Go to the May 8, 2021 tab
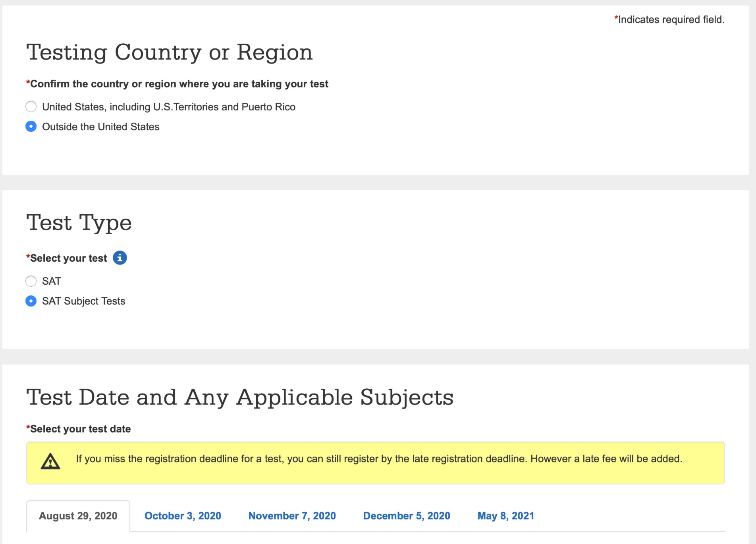 coord(505,516)
